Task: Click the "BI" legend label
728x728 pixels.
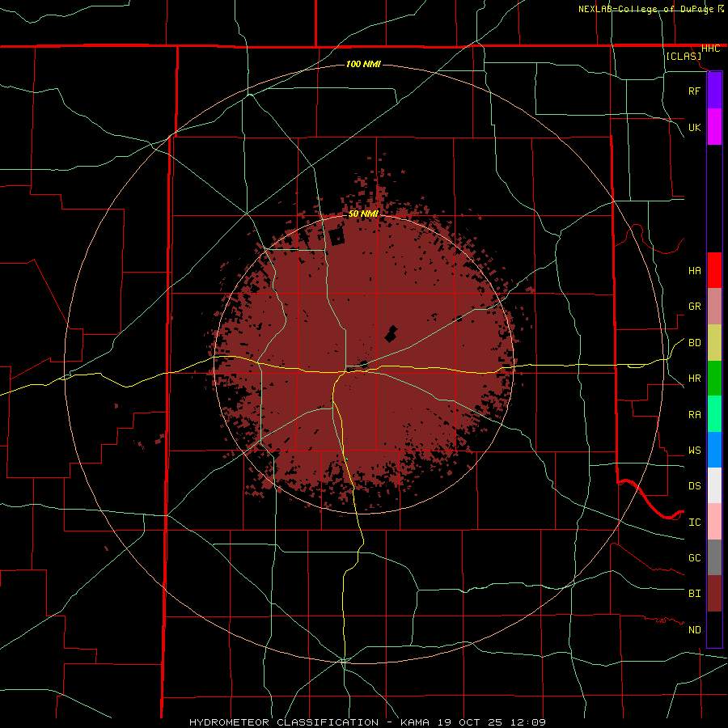Action: (x=694, y=594)
